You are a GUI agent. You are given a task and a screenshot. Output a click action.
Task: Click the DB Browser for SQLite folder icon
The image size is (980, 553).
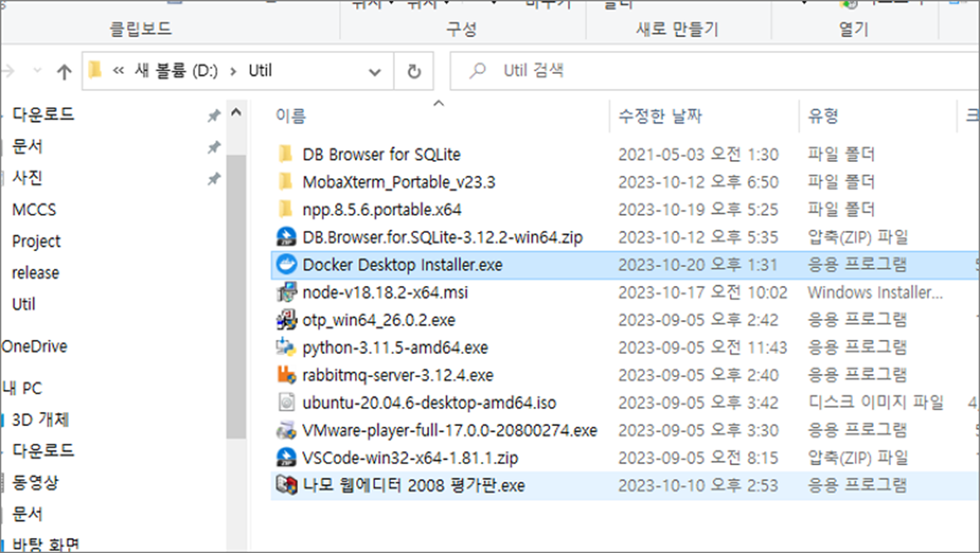[x=285, y=153]
